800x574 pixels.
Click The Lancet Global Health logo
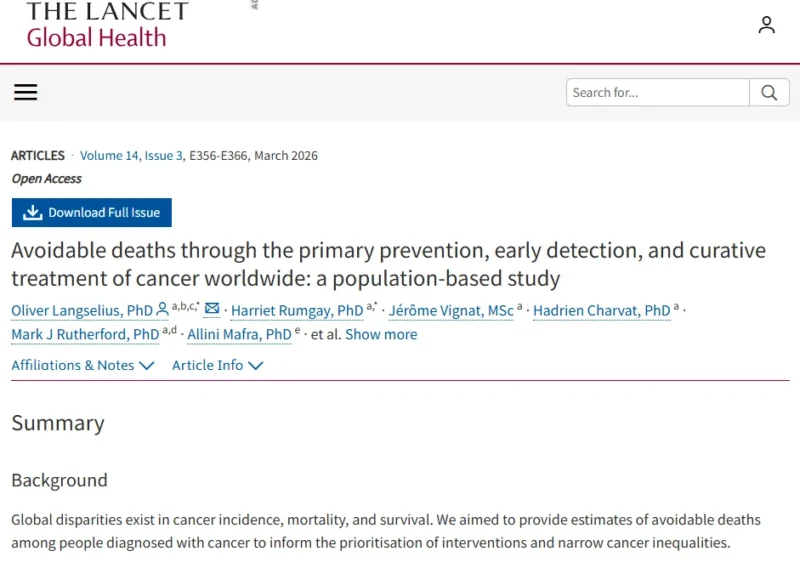click(x=107, y=25)
